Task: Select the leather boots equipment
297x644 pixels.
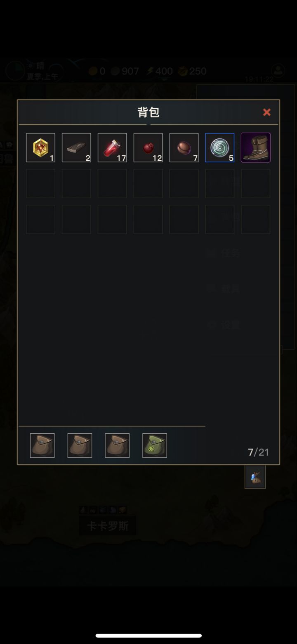Action: 256,147
